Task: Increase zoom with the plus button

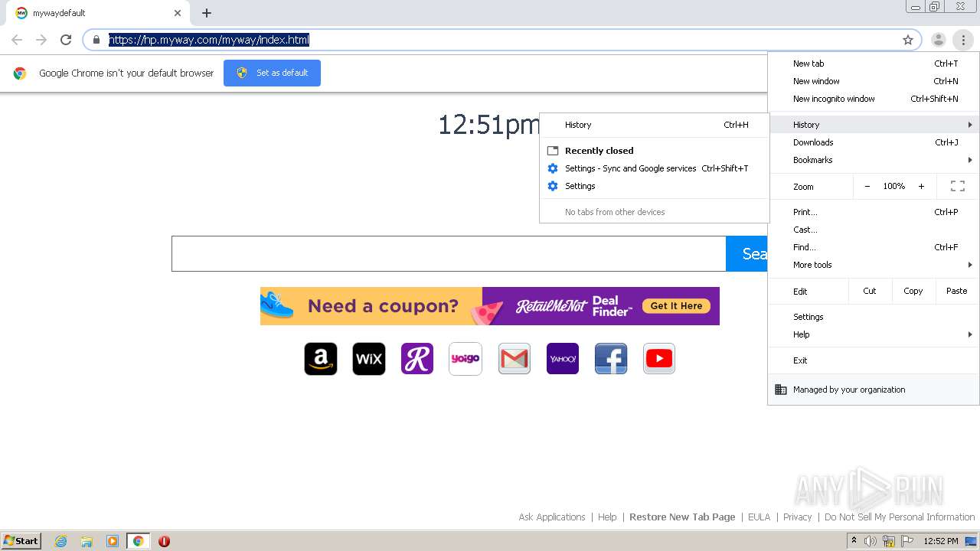Action: 921,186
